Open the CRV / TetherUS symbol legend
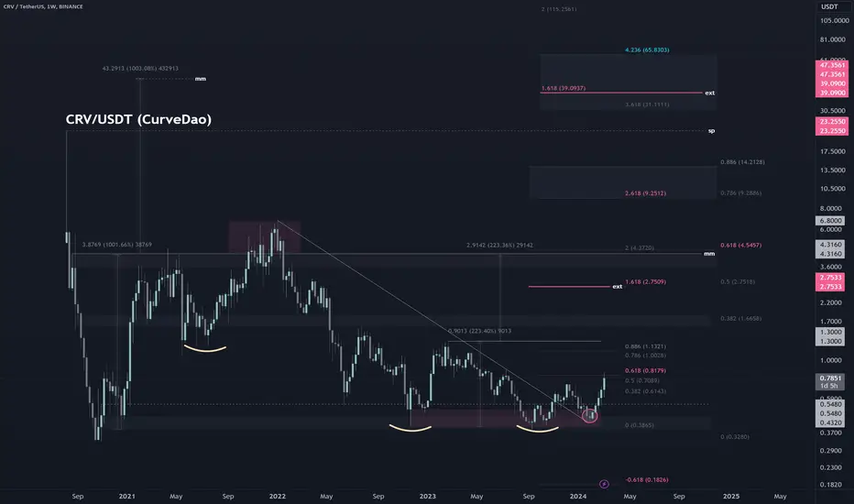 tap(43, 6)
